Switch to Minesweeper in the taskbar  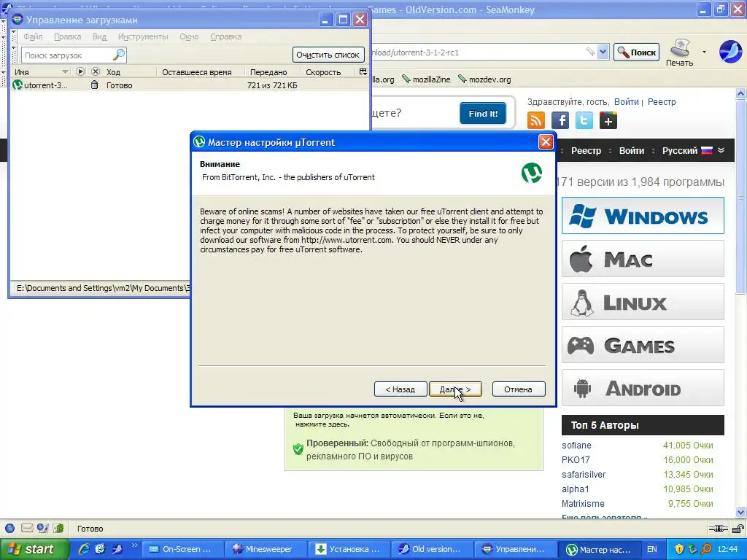pos(265,549)
